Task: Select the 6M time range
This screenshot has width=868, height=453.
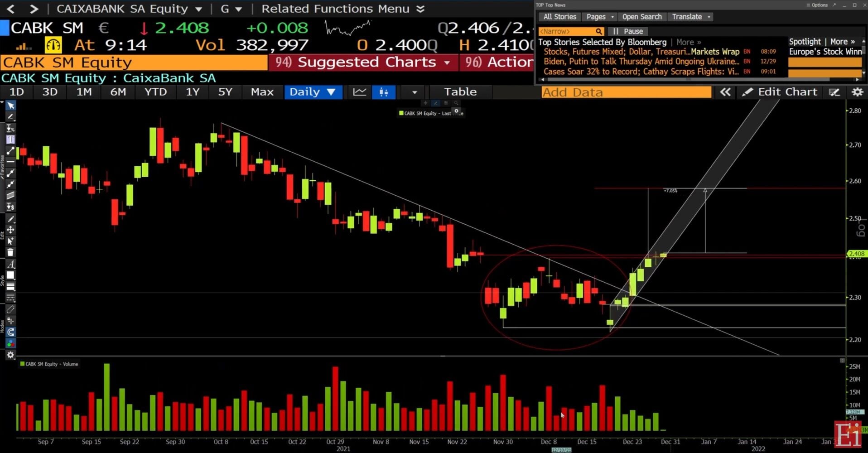Action: 118,92
